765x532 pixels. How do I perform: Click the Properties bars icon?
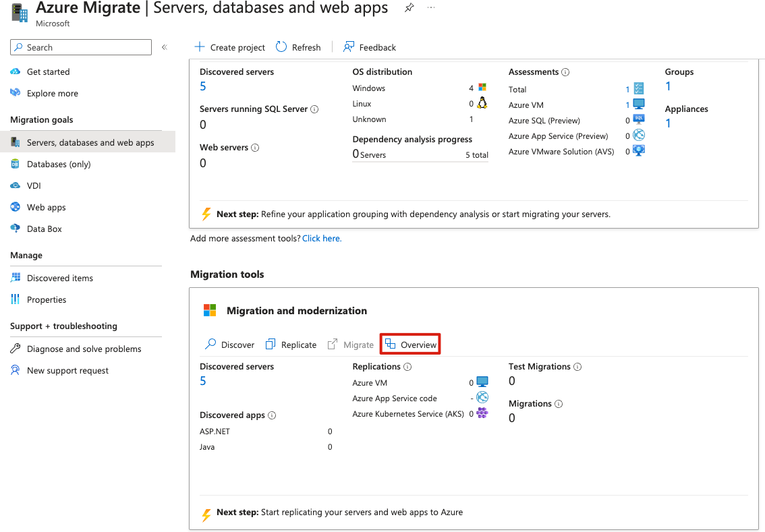[15, 299]
